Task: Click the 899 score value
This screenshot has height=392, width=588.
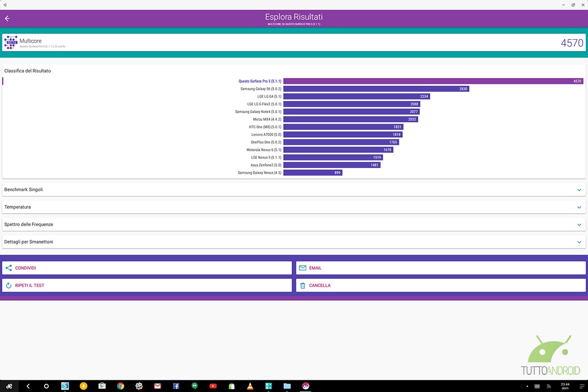Action: pos(337,173)
